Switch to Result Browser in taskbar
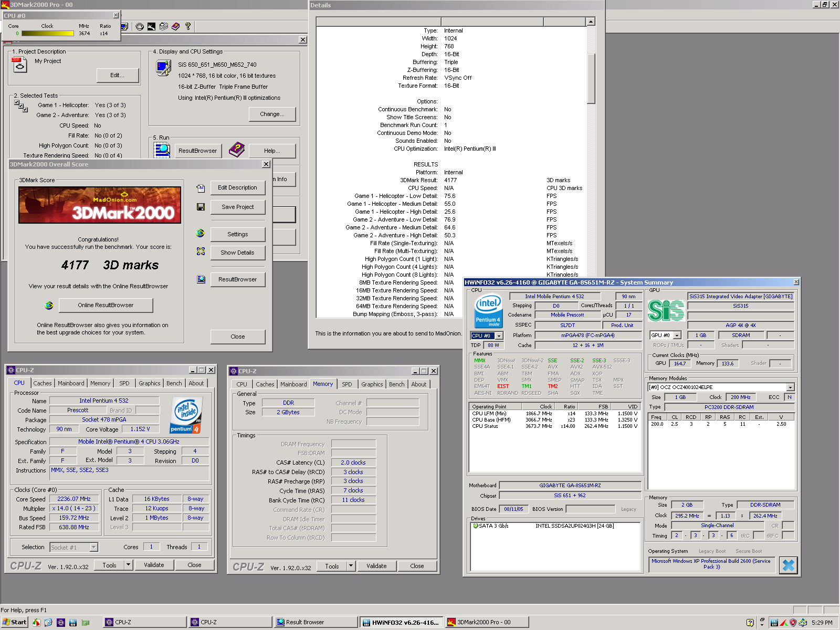The height and width of the screenshot is (630, 840). pyautogui.click(x=317, y=622)
